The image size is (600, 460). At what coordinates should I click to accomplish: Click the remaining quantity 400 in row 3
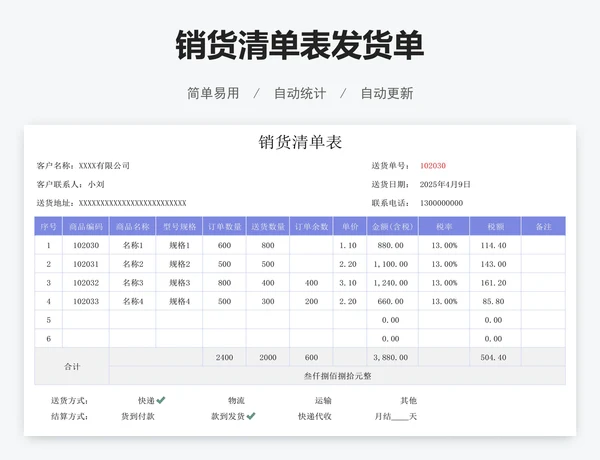[311, 283]
